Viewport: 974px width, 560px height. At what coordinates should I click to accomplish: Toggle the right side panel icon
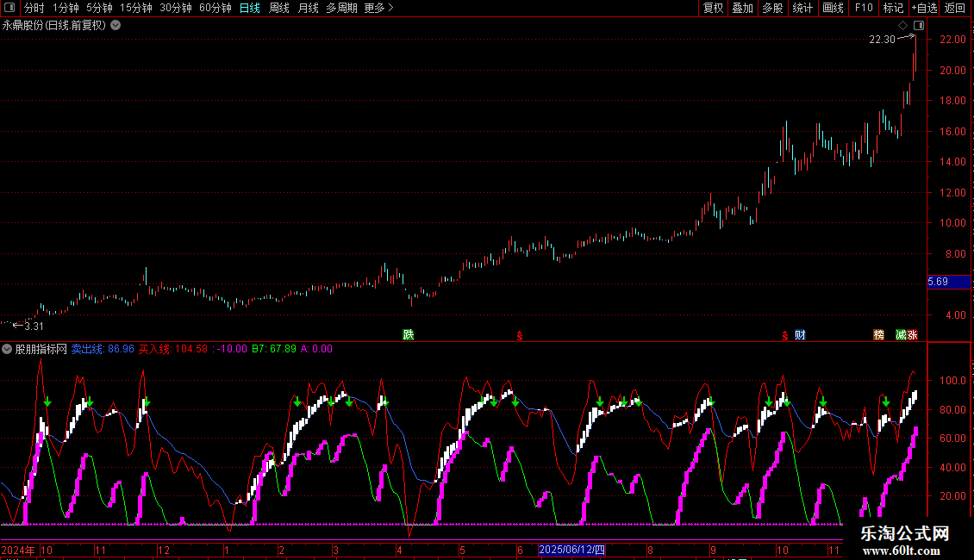pyautogui.click(x=919, y=26)
